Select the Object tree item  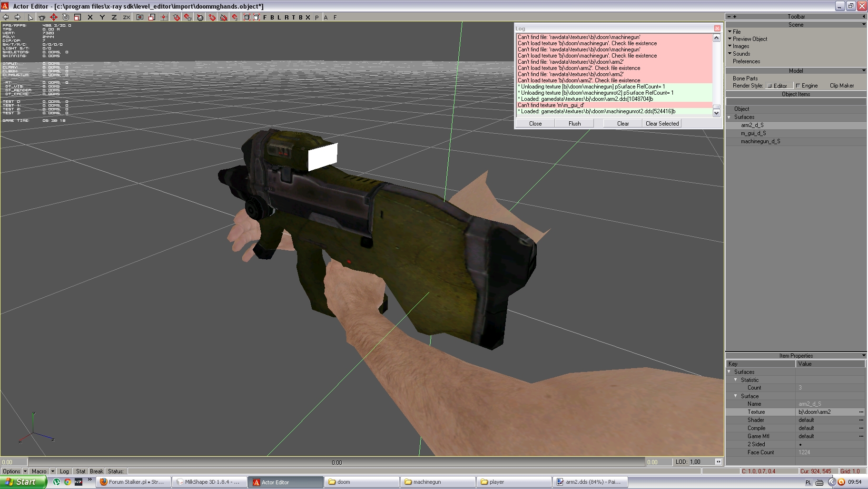pyautogui.click(x=741, y=109)
